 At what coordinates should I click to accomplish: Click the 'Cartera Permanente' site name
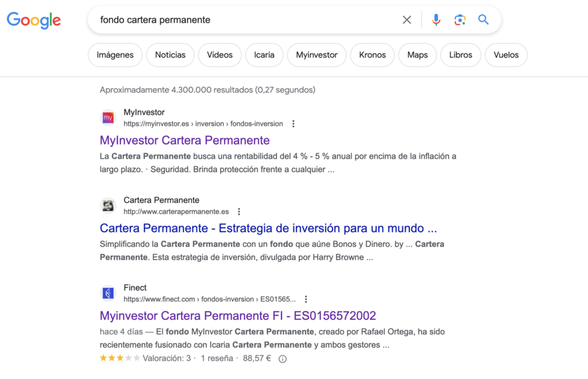tap(161, 200)
